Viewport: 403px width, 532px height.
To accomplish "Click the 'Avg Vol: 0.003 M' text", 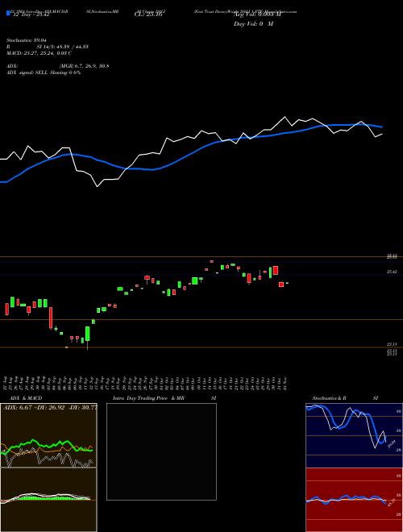I will tap(257, 15).
